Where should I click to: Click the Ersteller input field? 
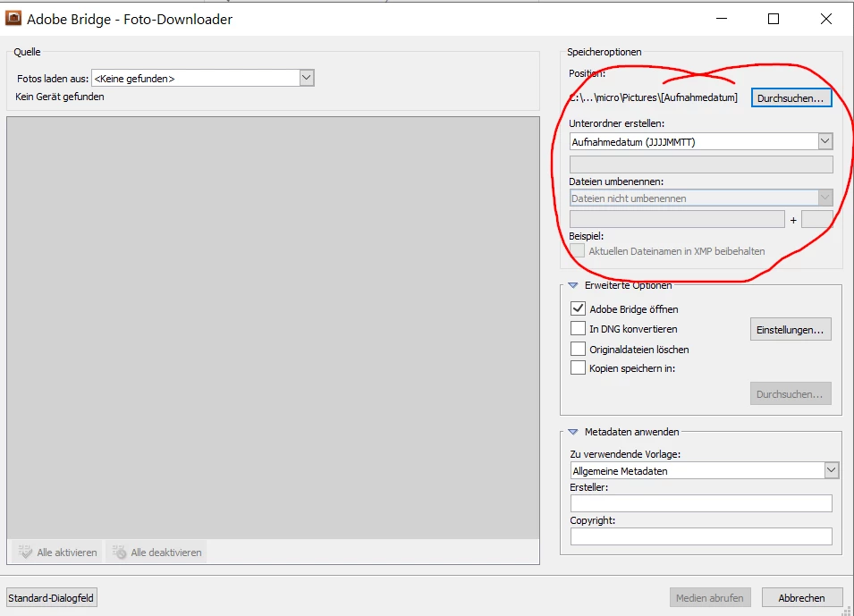pos(701,503)
